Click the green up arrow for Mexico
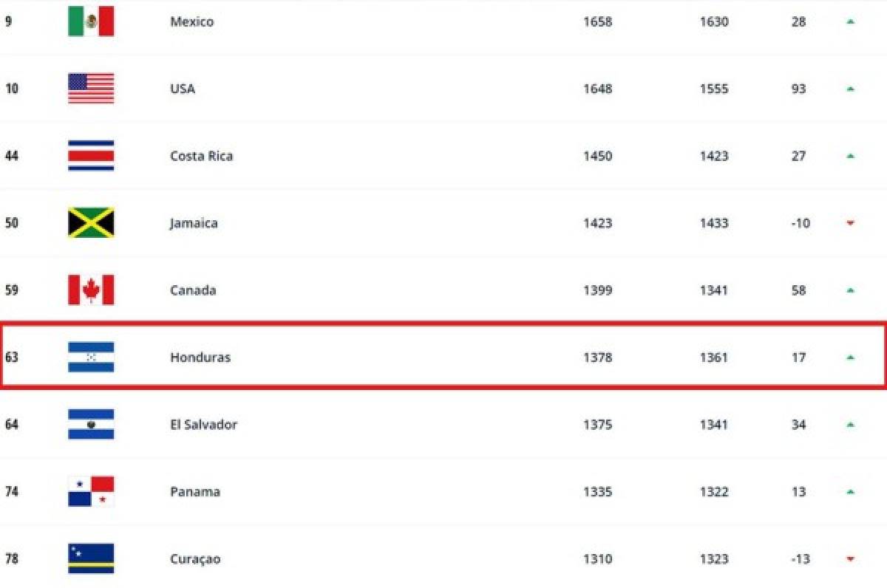This screenshot has height=588, width=887. click(x=851, y=22)
